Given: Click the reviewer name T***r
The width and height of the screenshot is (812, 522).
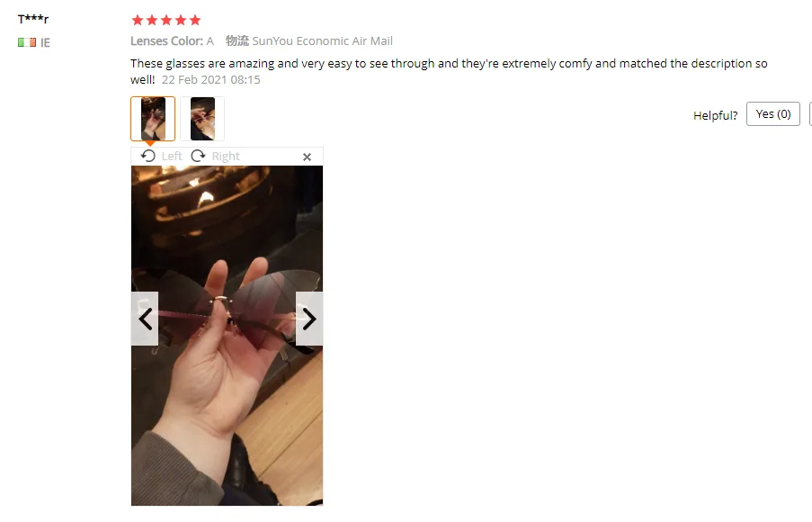Looking at the screenshot, I should (33, 19).
